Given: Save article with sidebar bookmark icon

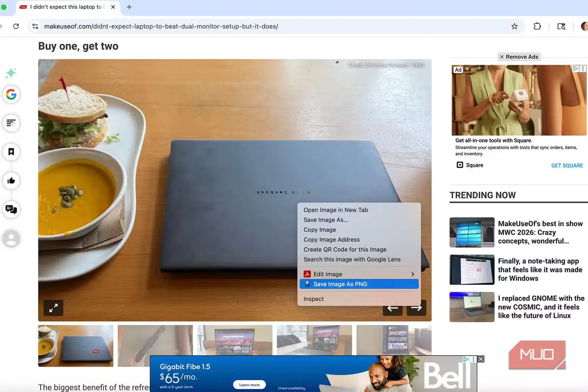Looking at the screenshot, I should point(11,152).
